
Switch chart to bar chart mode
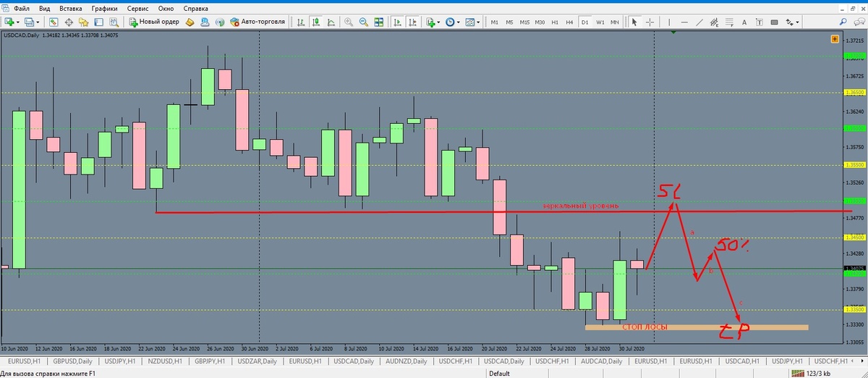[300, 22]
